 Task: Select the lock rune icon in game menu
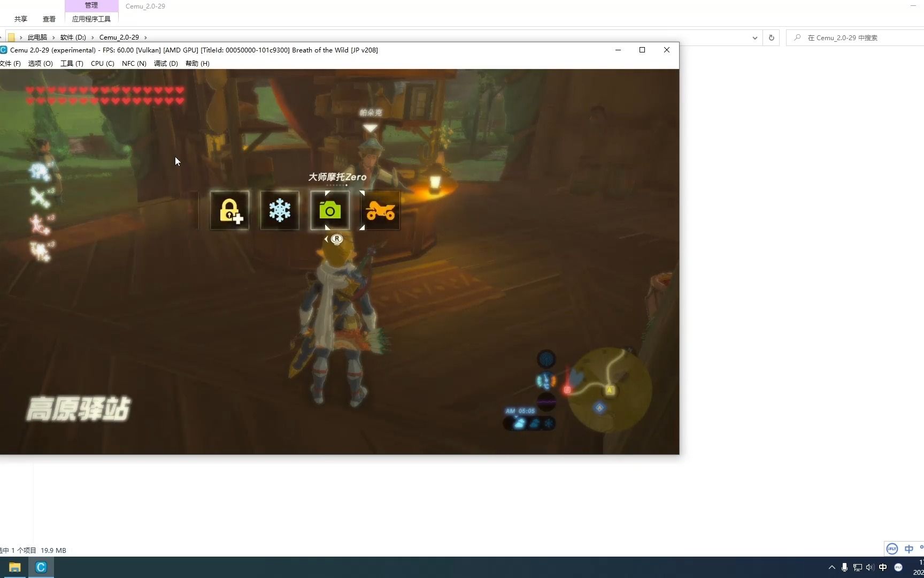[x=229, y=210]
